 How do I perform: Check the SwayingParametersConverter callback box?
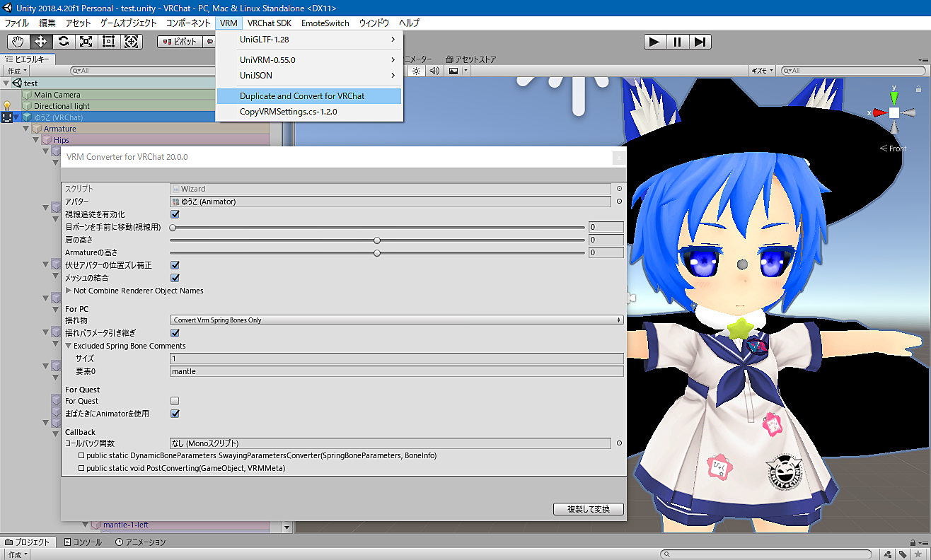(81, 456)
